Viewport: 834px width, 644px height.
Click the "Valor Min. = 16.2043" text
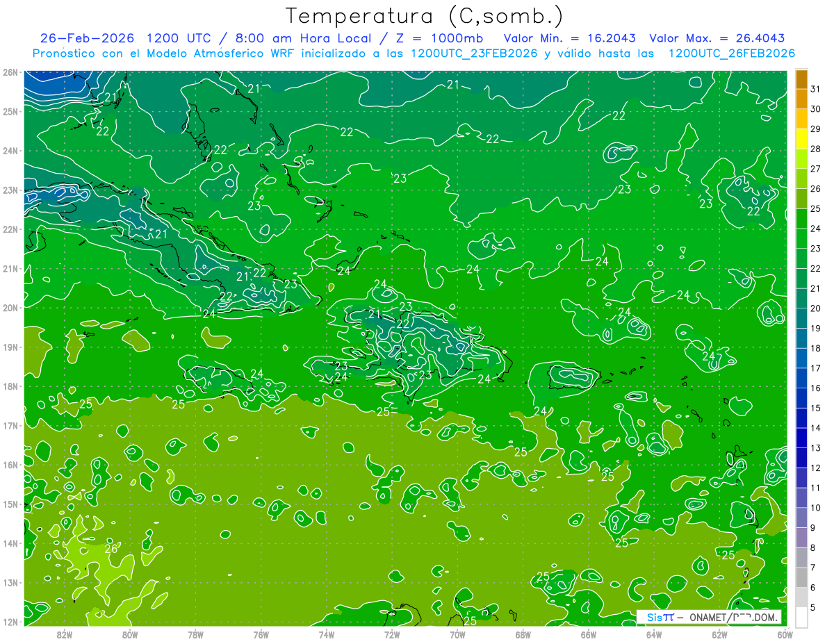[x=570, y=38]
